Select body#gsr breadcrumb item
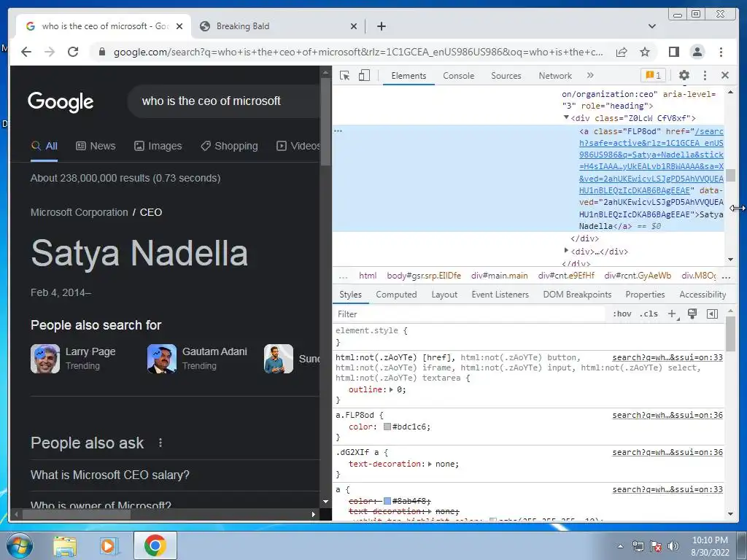747x560 pixels. [x=424, y=276]
